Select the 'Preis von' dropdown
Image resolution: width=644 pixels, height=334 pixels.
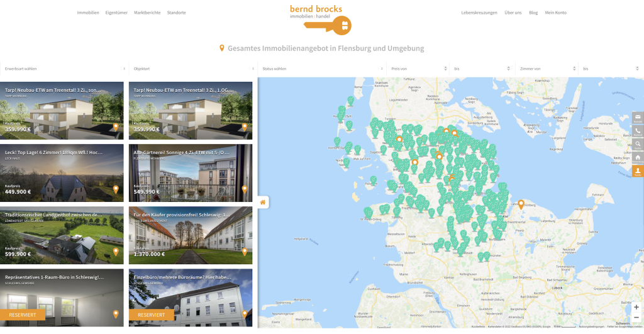(x=418, y=69)
